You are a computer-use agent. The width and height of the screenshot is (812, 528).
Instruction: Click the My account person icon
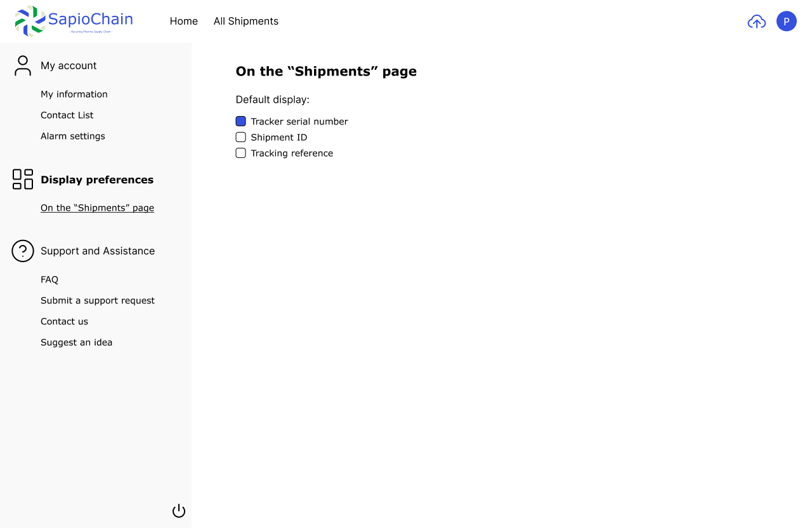[x=23, y=65]
